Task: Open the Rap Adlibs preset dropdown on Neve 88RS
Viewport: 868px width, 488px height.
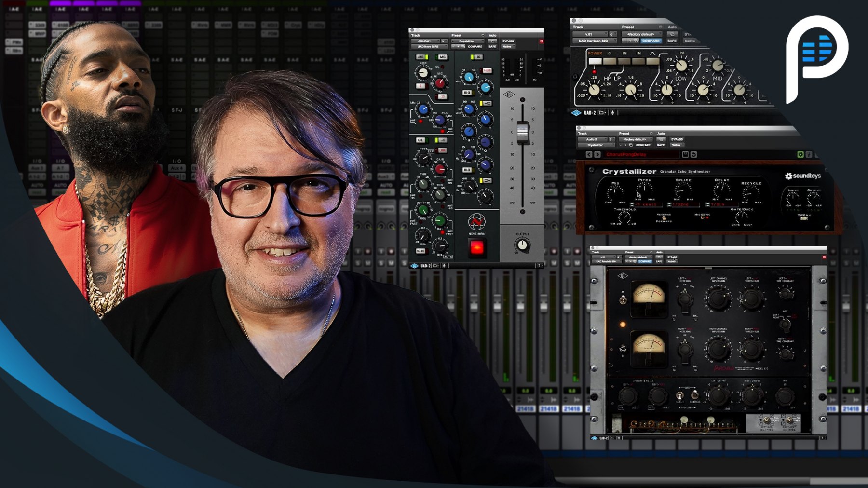Action: pos(468,41)
